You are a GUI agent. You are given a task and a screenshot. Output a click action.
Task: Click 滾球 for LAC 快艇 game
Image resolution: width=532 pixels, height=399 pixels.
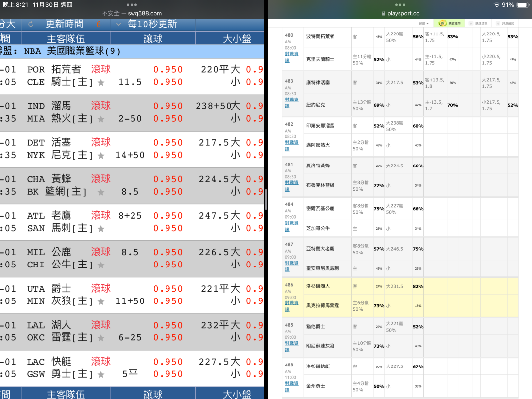point(101,362)
